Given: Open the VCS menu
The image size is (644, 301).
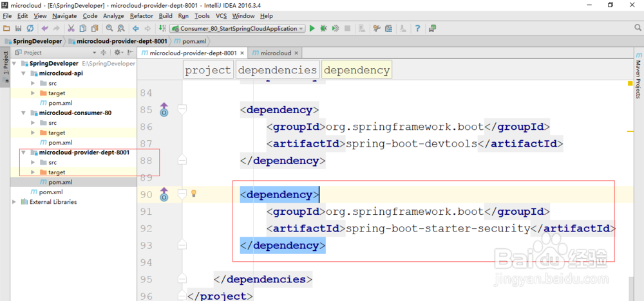Looking at the screenshot, I should 222,16.
